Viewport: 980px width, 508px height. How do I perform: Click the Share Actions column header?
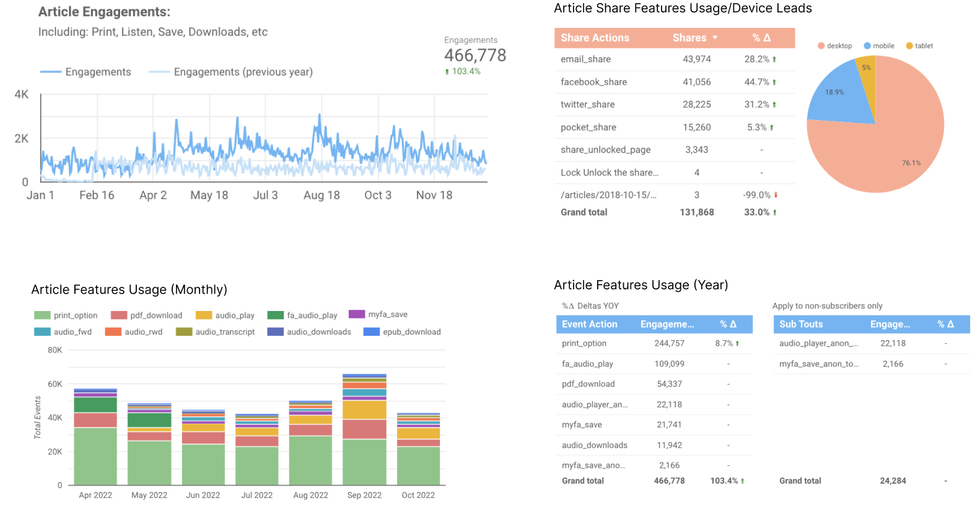pos(595,38)
